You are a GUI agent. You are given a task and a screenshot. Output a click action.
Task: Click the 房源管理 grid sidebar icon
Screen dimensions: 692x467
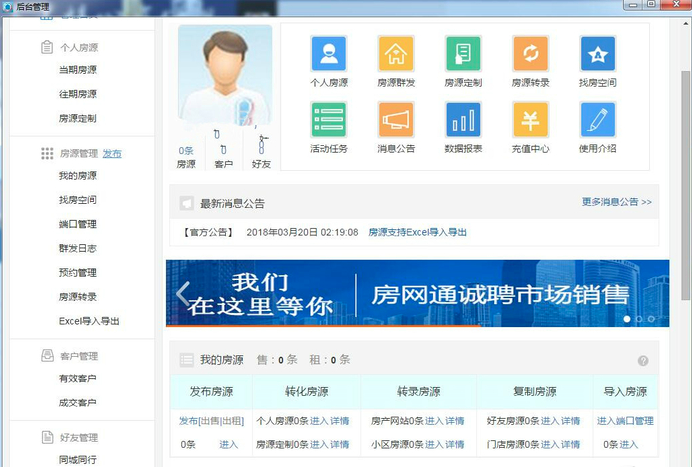pyautogui.click(x=47, y=153)
